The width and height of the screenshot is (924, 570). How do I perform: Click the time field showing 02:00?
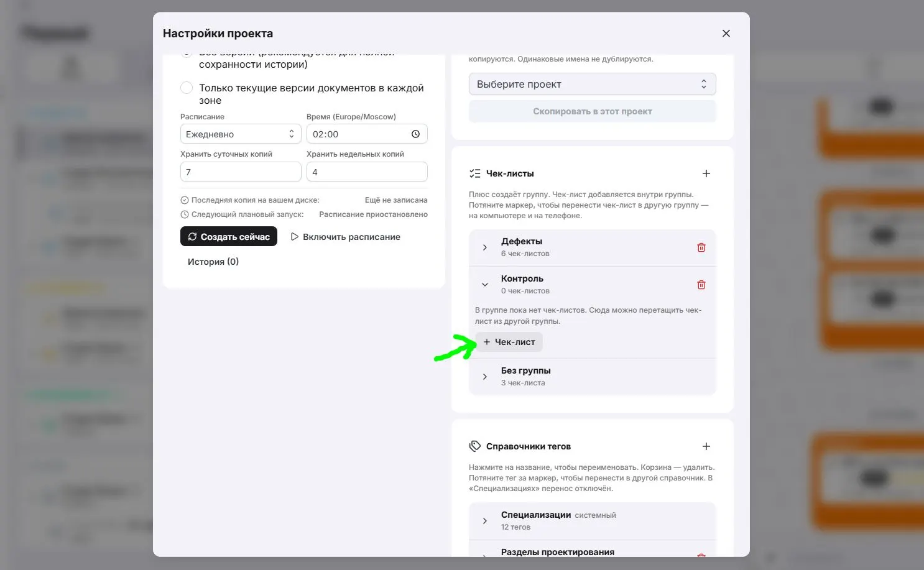(367, 134)
